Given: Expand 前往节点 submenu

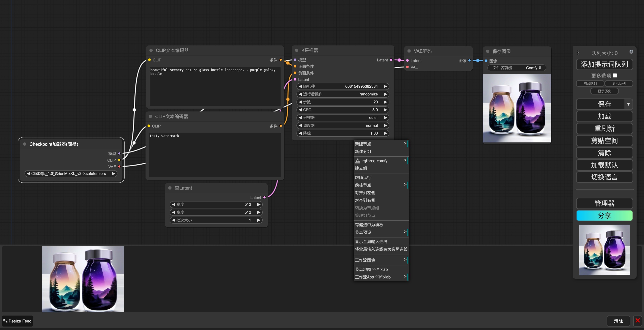Looking at the screenshot, I should coord(381,185).
